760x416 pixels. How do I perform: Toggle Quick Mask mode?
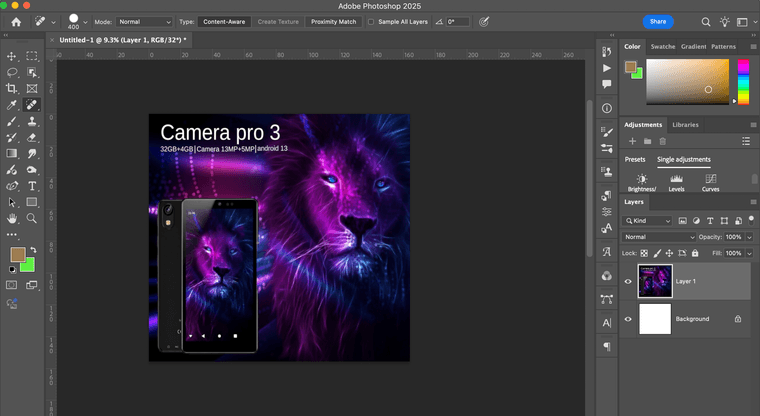click(11, 285)
